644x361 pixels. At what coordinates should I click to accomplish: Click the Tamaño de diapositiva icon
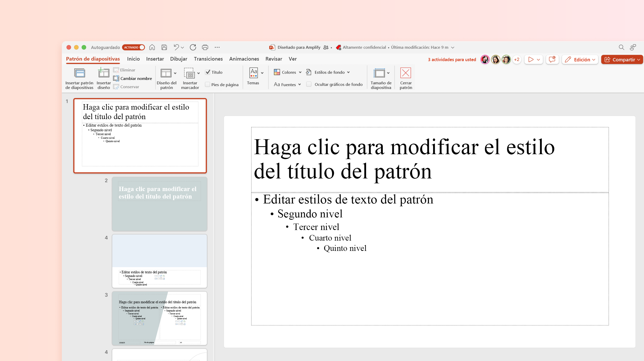coord(379,73)
